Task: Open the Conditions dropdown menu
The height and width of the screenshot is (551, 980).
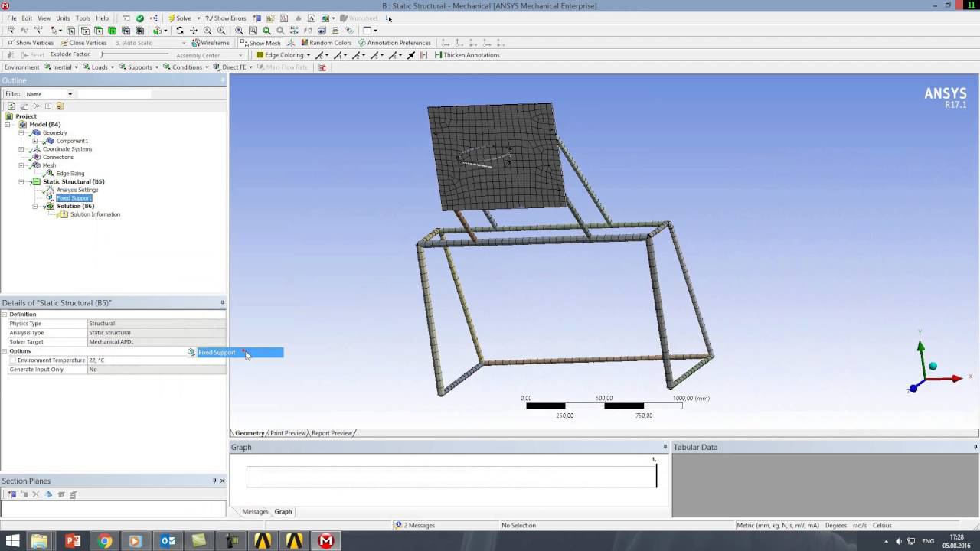Action: click(x=186, y=67)
